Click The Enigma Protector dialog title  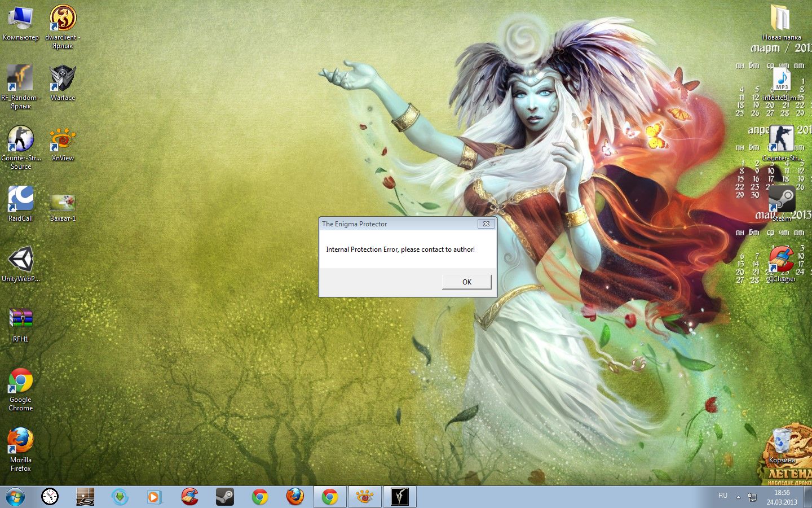[354, 224]
